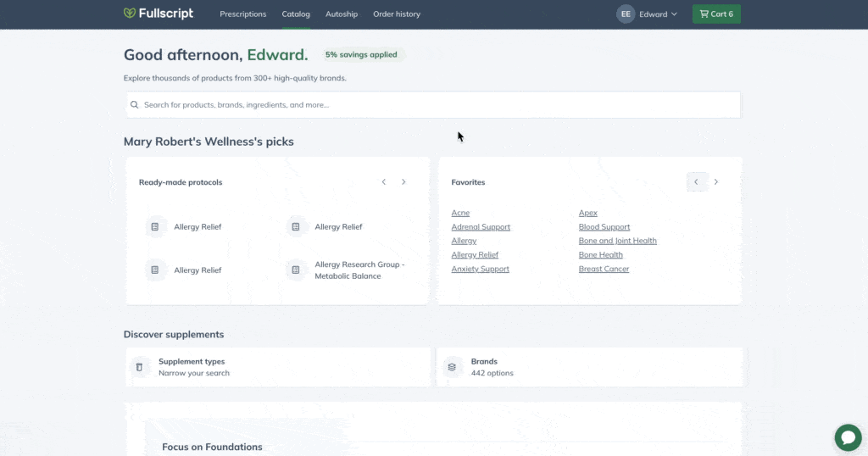Go to next Favorites page

point(715,182)
